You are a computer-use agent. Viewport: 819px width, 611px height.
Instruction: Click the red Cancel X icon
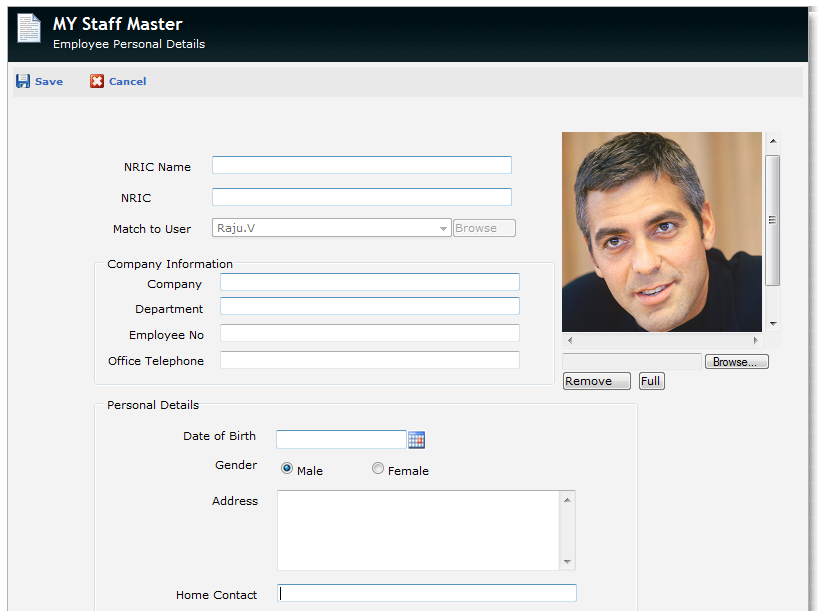[97, 81]
